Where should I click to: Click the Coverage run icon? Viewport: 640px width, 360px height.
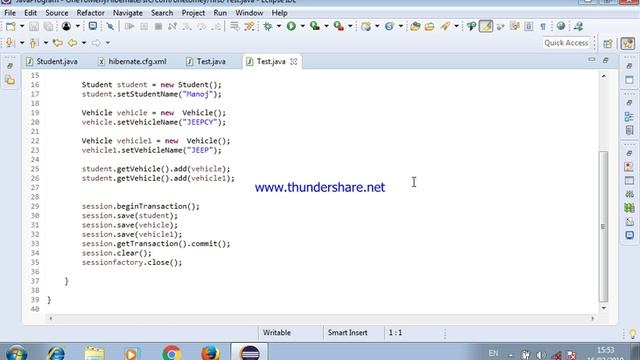(x=315, y=27)
